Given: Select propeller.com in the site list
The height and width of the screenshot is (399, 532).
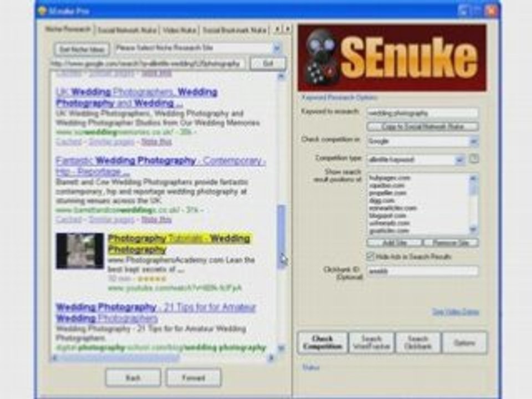Looking at the screenshot, I should [x=388, y=193].
